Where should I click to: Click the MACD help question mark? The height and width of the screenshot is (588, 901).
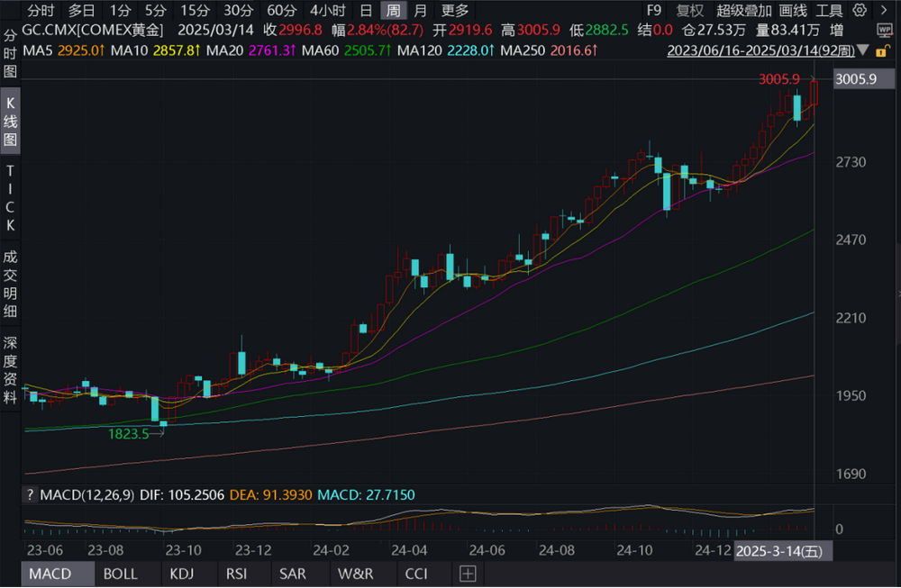coord(29,494)
